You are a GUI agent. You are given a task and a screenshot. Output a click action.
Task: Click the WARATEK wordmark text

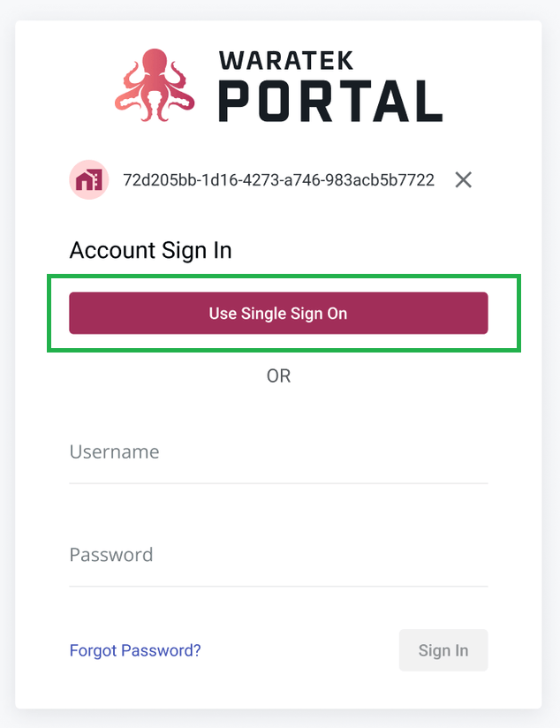click(286, 61)
